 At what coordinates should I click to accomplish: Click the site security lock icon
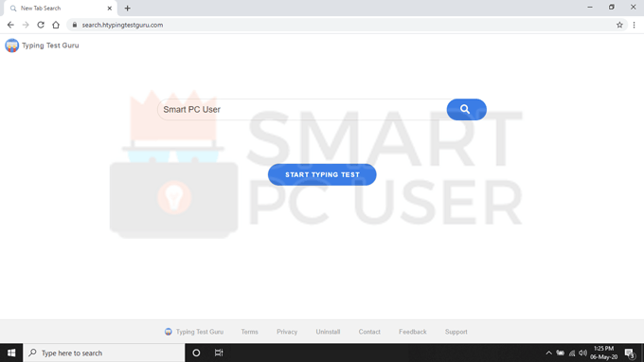(x=74, y=25)
